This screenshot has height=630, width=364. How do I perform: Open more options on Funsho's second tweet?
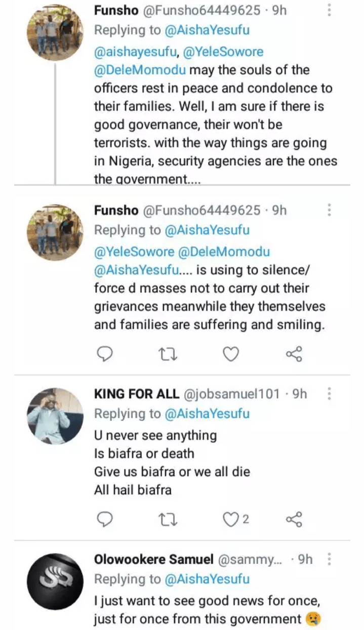(x=329, y=210)
